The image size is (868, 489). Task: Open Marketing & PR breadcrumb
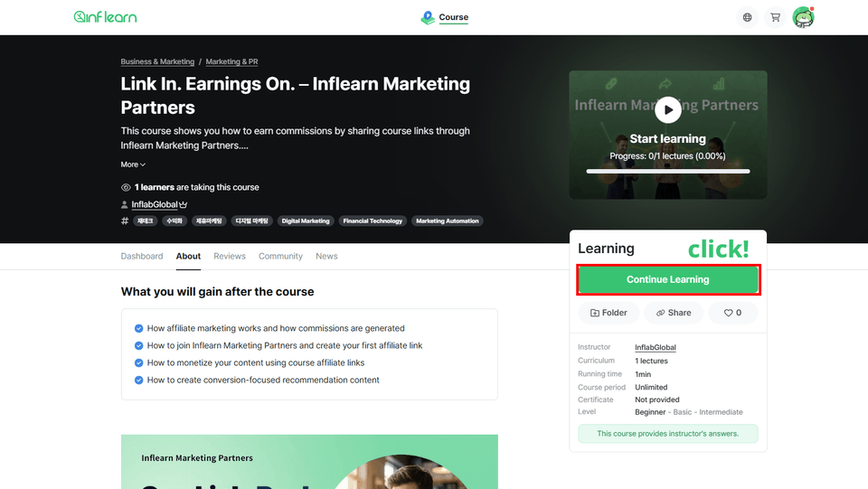coord(231,61)
